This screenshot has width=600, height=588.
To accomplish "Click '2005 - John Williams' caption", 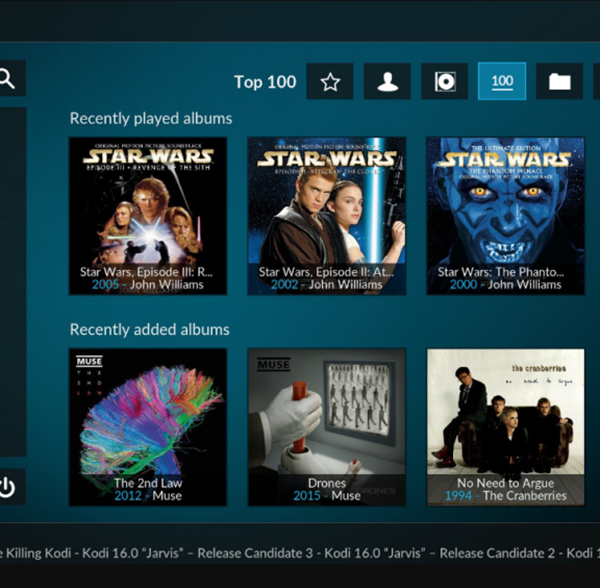I will pos(148,285).
